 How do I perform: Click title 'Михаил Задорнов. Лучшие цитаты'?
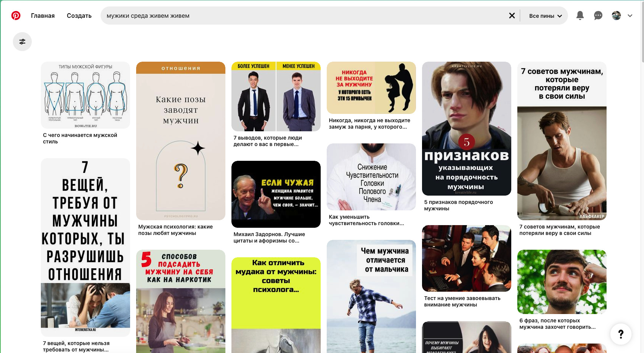point(269,238)
